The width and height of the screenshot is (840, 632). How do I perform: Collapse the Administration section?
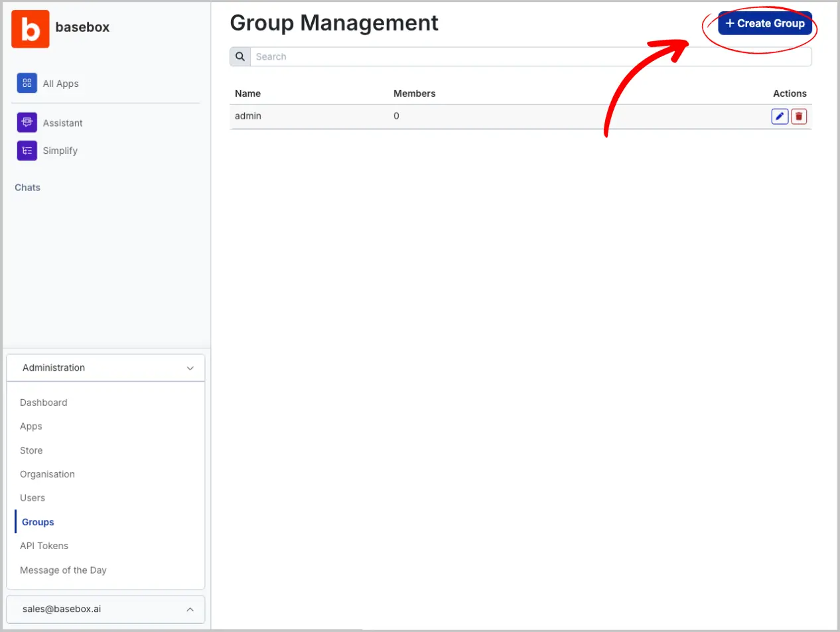(x=190, y=368)
